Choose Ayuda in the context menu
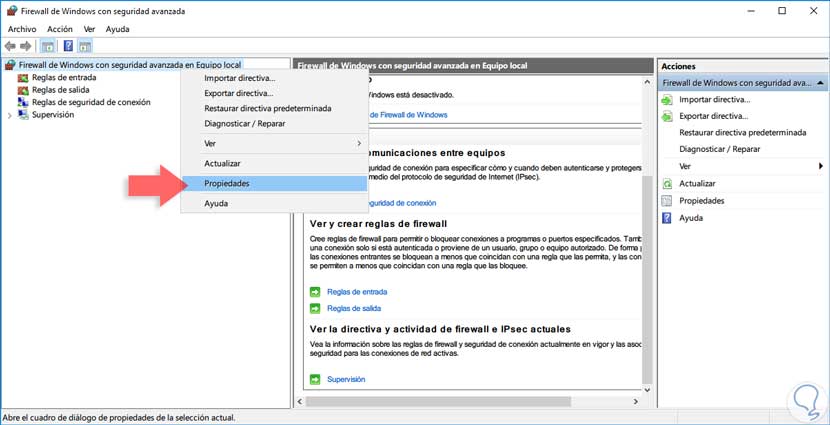Image resolution: width=830 pixels, height=425 pixels. (274, 203)
